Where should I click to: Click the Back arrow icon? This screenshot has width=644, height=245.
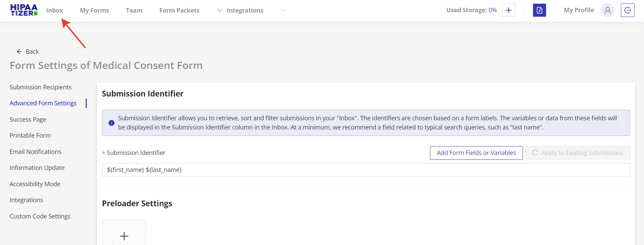[x=19, y=52]
